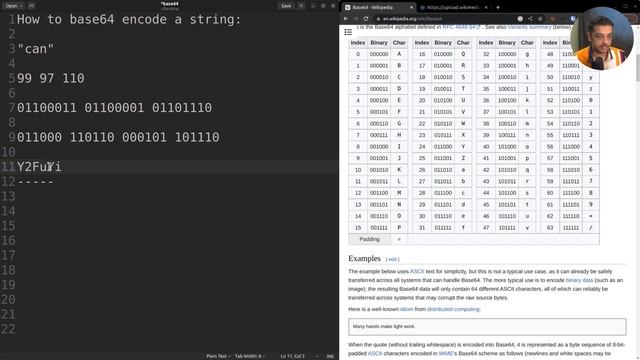Click the *base64 document title in header
Image resolution: width=640 pixels, height=360 pixels.
pos(169,4)
